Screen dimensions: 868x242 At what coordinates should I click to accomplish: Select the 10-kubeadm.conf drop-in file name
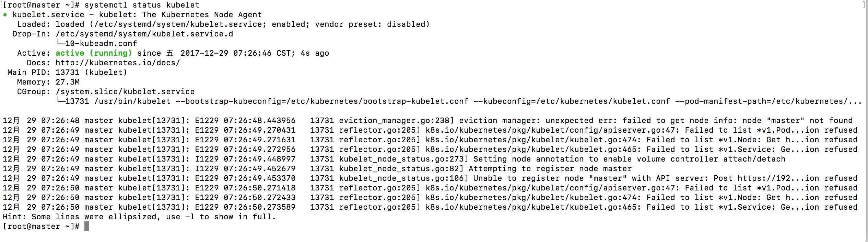pos(101,44)
